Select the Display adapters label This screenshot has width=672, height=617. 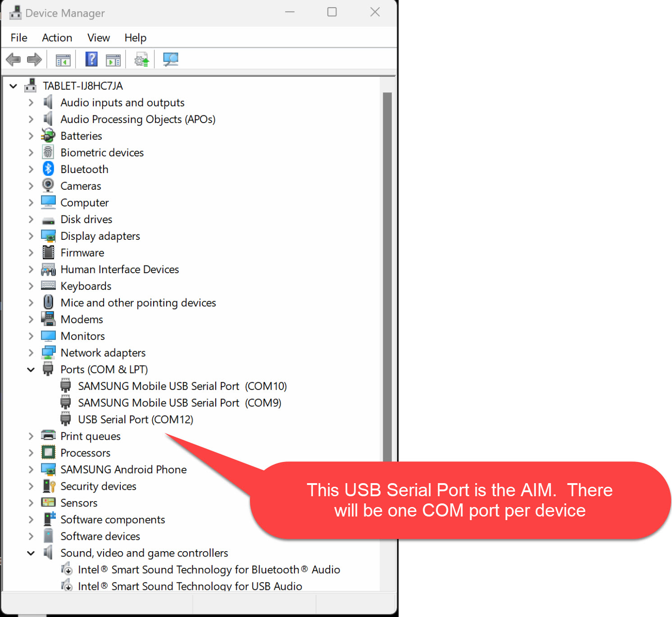(100, 236)
